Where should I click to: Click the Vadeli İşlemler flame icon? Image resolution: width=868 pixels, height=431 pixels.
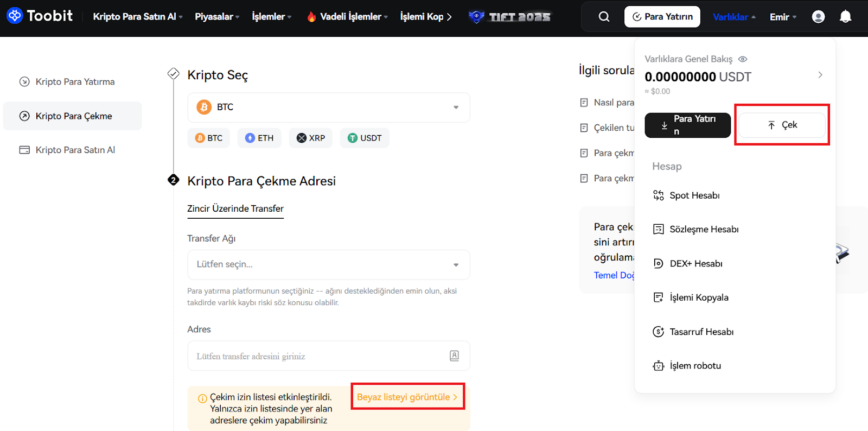tap(311, 17)
